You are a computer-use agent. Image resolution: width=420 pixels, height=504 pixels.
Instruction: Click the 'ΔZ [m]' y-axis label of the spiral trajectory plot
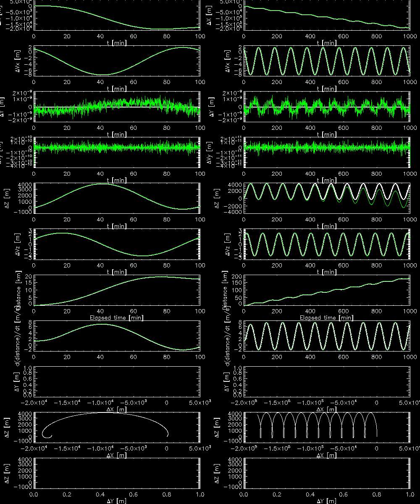point(8,428)
